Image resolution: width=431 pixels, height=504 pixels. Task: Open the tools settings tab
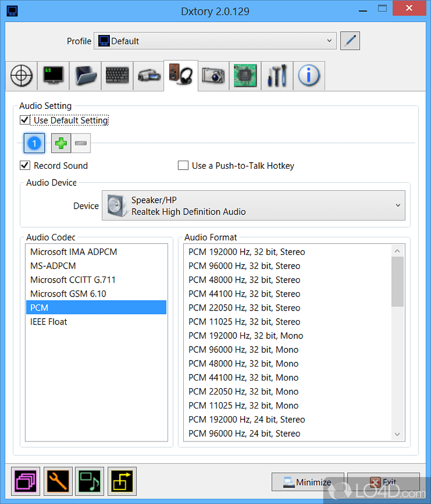[x=276, y=75]
